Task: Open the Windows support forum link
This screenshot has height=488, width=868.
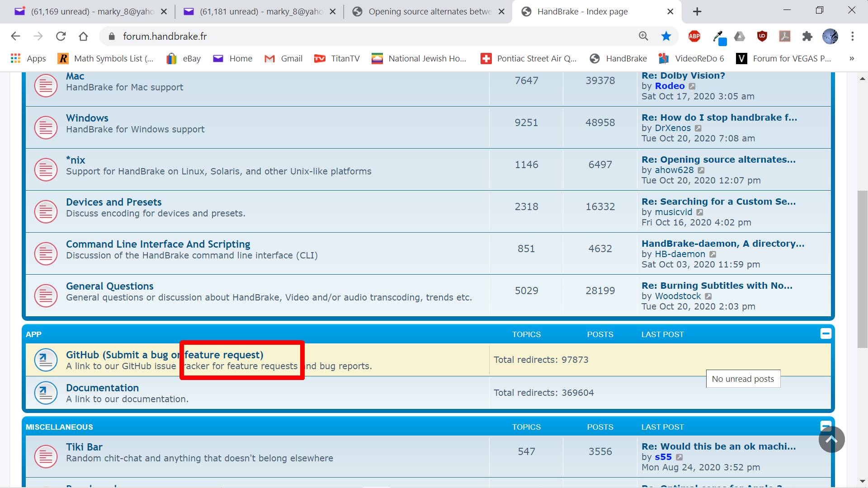Action: coord(87,118)
